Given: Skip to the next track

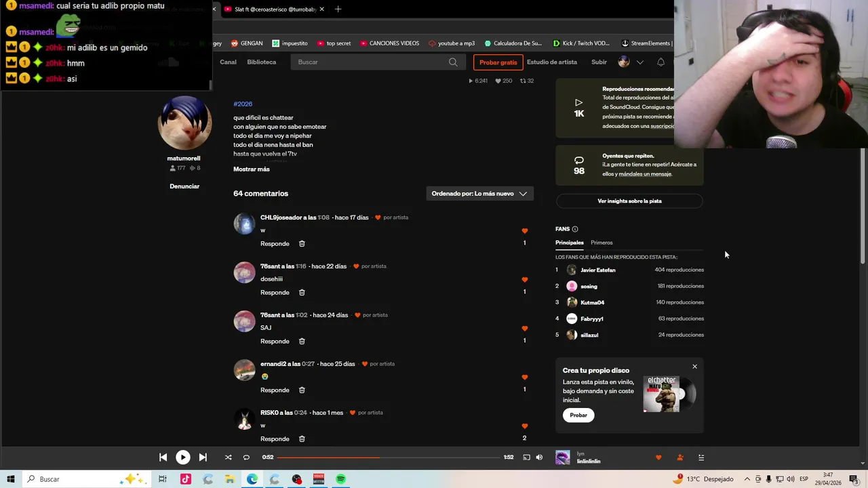Looking at the screenshot, I should coord(203,457).
